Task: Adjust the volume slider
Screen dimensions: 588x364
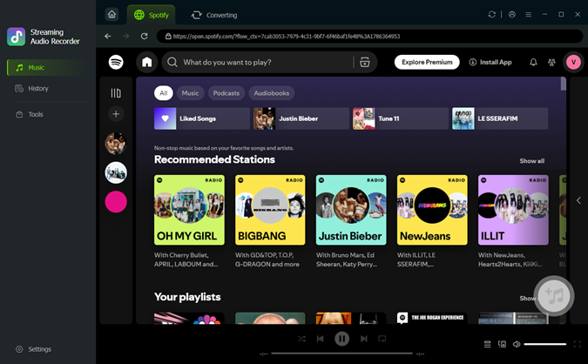Action: tap(544, 344)
